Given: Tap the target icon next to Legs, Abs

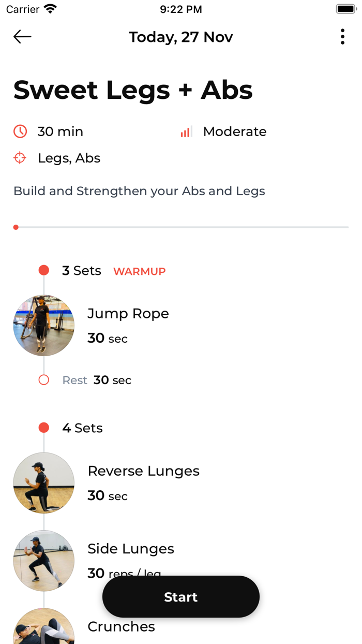Looking at the screenshot, I should pyautogui.click(x=20, y=158).
